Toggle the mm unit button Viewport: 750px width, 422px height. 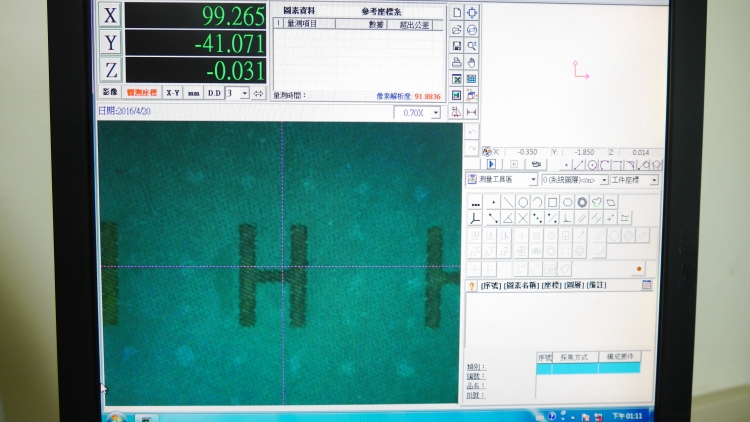[x=194, y=93]
